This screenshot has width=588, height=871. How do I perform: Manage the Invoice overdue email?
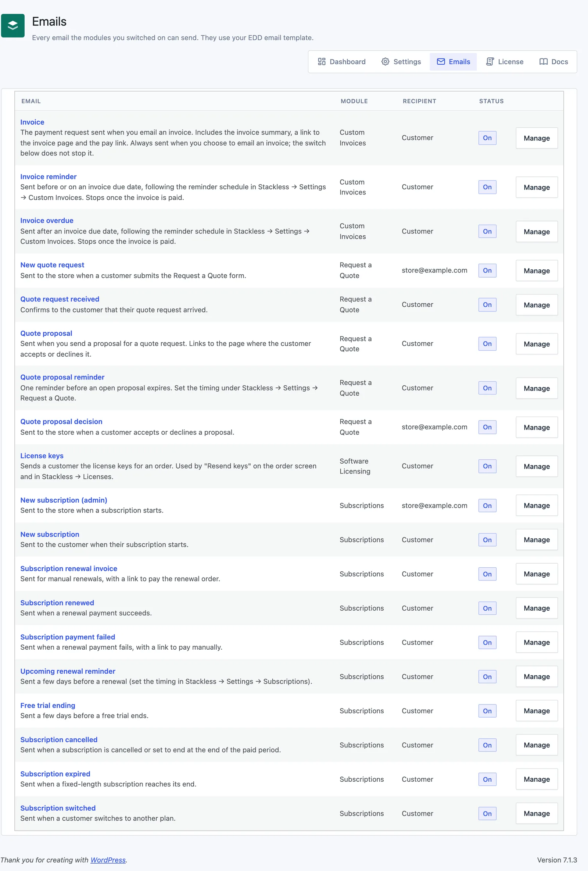pyautogui.click(x=537, y=232)
